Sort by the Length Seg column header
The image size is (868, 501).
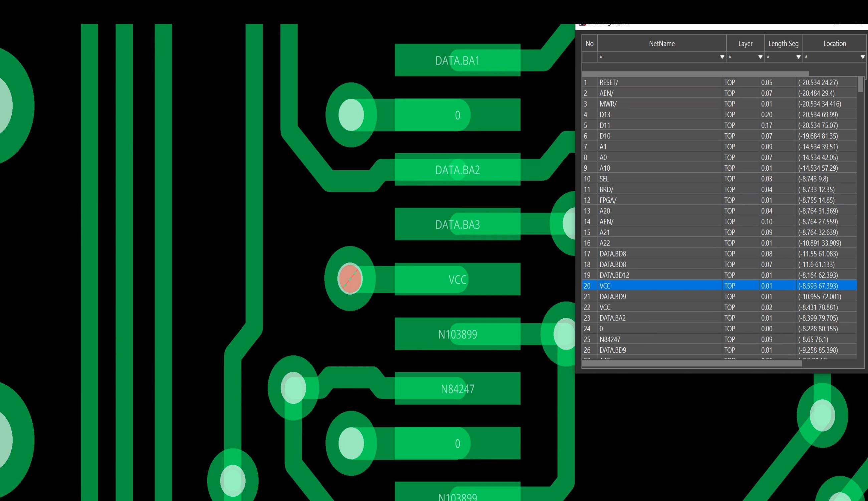pyautogui.click(x=784, y=43)
